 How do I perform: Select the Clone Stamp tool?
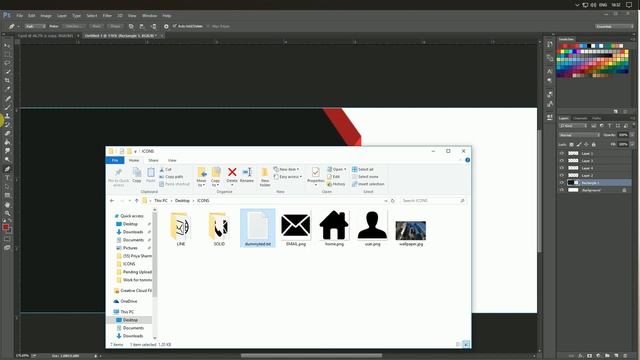coord(7,116)
